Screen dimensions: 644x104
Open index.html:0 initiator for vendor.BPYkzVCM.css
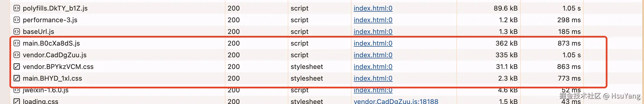tap(373, 67)
